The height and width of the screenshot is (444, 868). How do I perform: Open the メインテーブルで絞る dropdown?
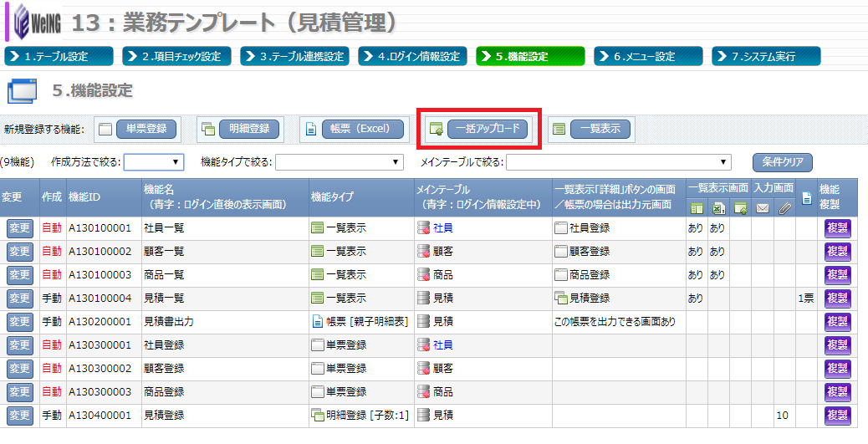(618, 162)
